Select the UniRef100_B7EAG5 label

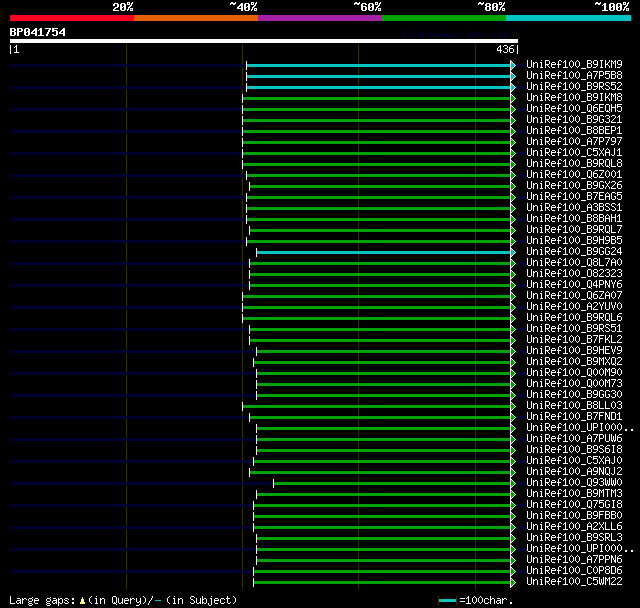(574, 197)
